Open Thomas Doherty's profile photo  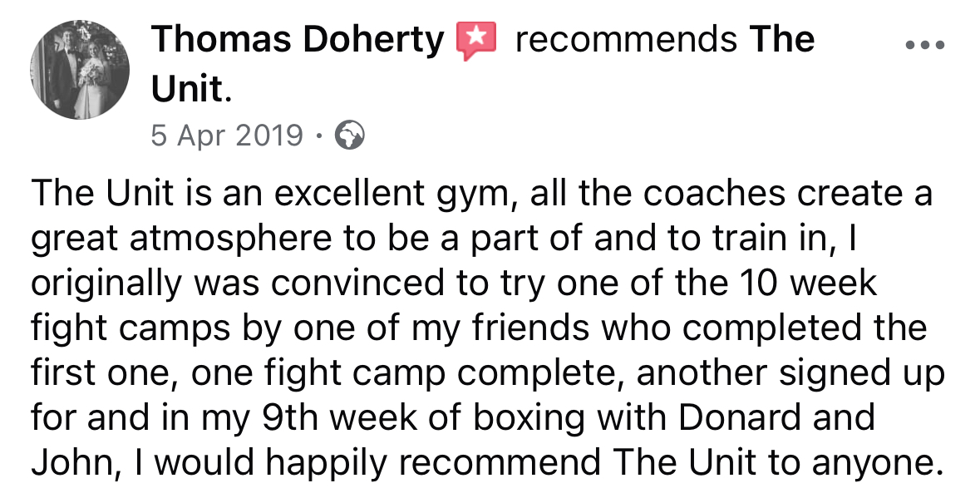click(x=81, y=71)
